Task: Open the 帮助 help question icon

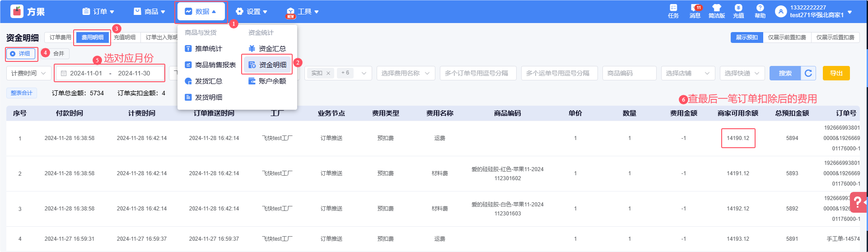Action: click(760, 8)
